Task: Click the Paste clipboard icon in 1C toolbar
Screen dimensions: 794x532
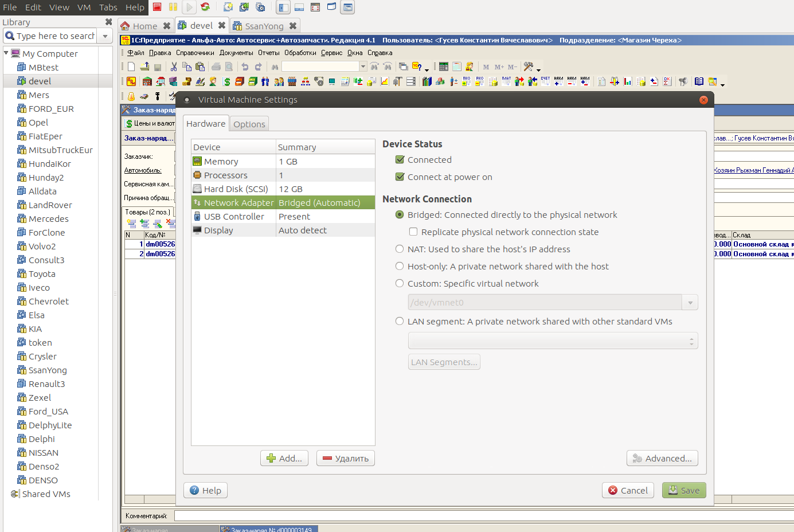Action: pos(200,66)
